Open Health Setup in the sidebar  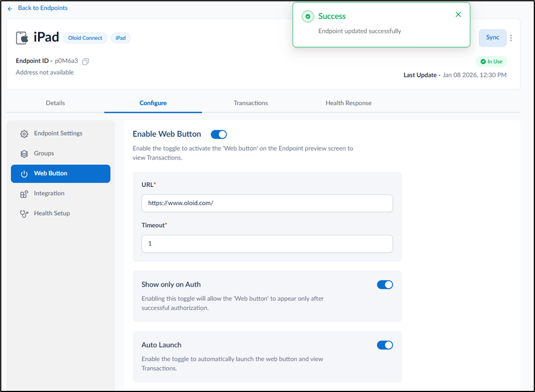point(61,214)
